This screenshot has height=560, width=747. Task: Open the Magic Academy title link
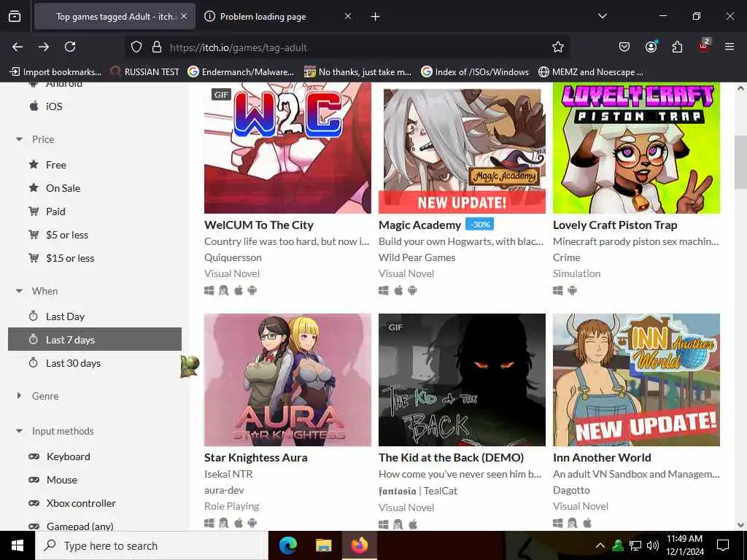point(419,225)
